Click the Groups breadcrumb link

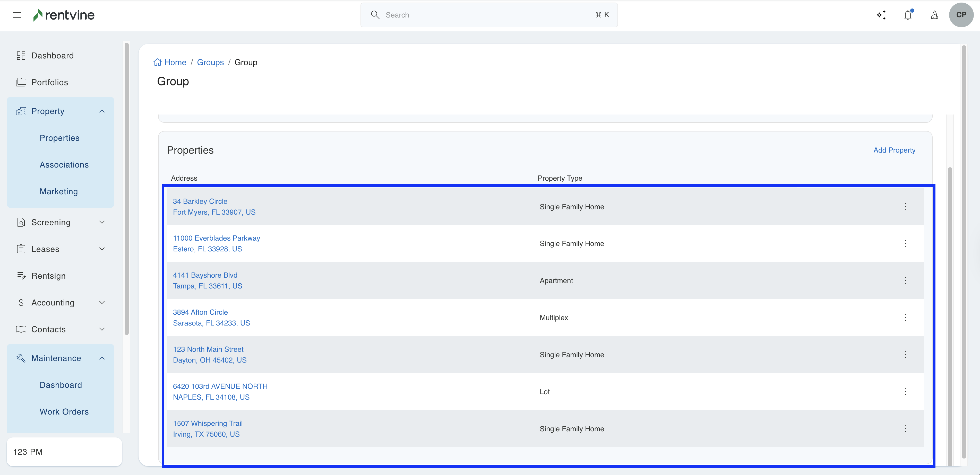pos(210,62)
